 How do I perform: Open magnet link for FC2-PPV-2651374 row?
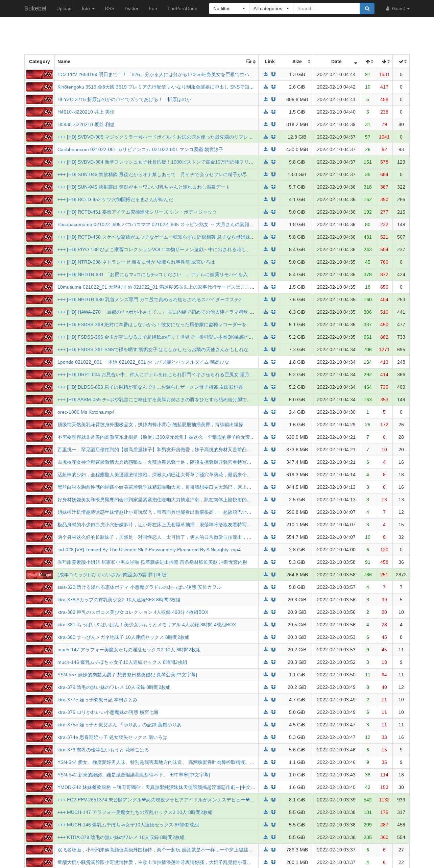273,800
